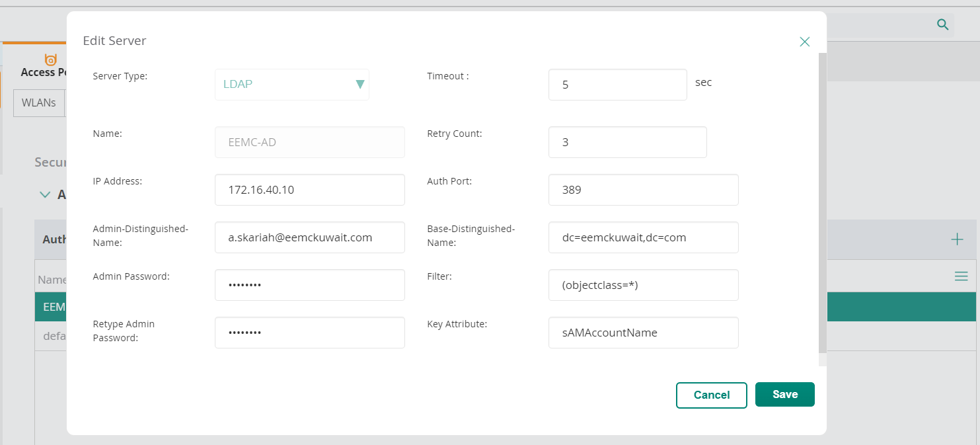Image resolution: width=980 pixels, height=445 pixels.
Task: Click the Base-Distinguished-Name field
Action: tap(643, 237)
